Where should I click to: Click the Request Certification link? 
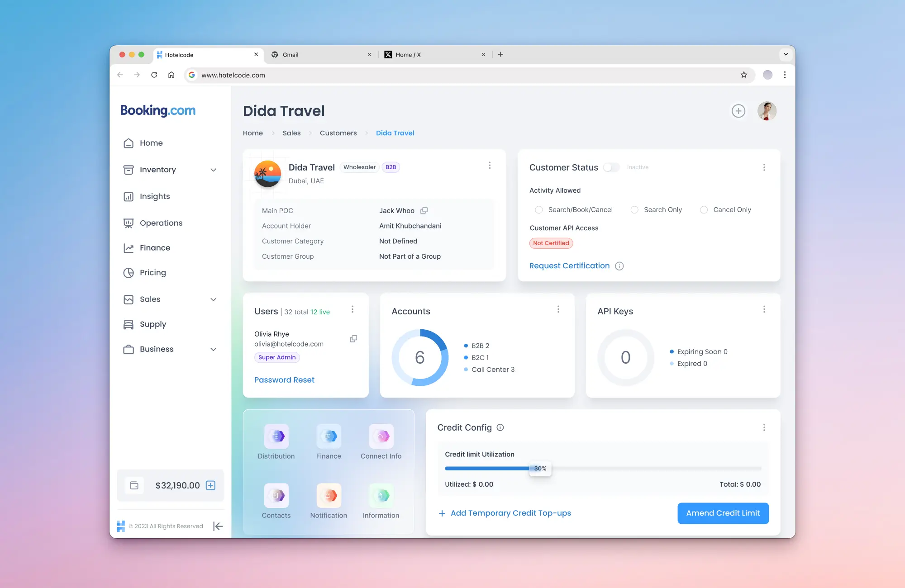tap(569, 266)
